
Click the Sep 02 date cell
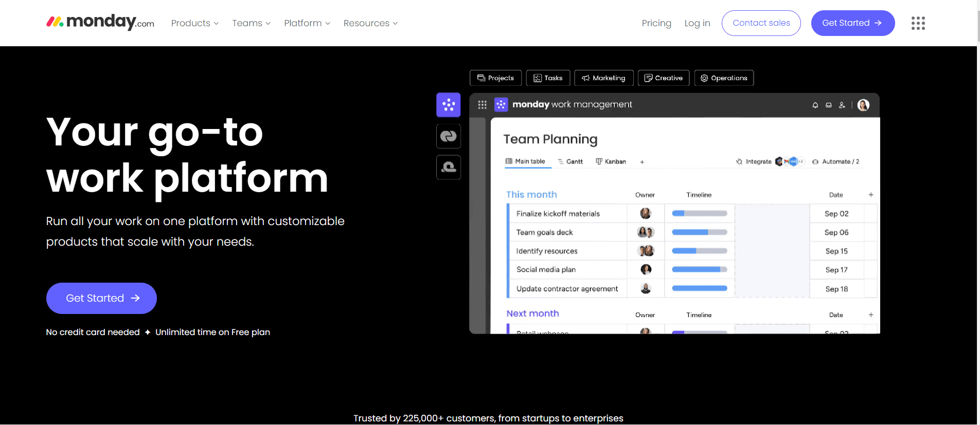click(836, 213)
